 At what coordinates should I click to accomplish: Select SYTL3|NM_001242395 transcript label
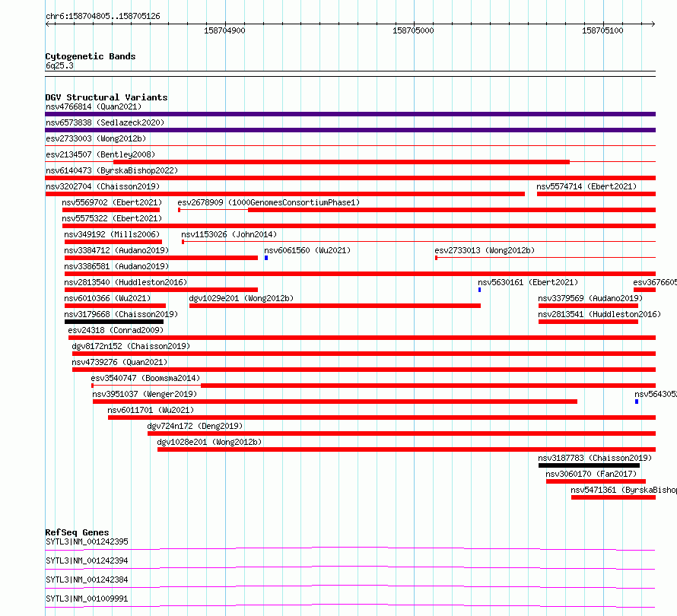87,541
